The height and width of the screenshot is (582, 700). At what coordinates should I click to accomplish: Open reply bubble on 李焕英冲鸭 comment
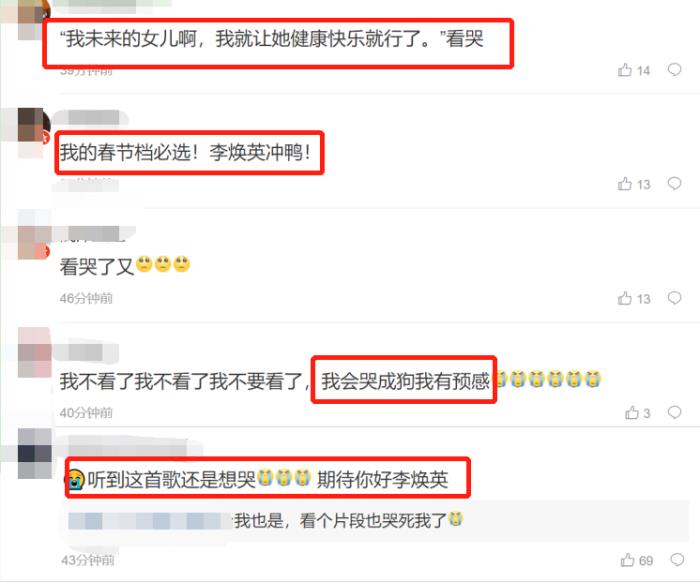point(675,183)
